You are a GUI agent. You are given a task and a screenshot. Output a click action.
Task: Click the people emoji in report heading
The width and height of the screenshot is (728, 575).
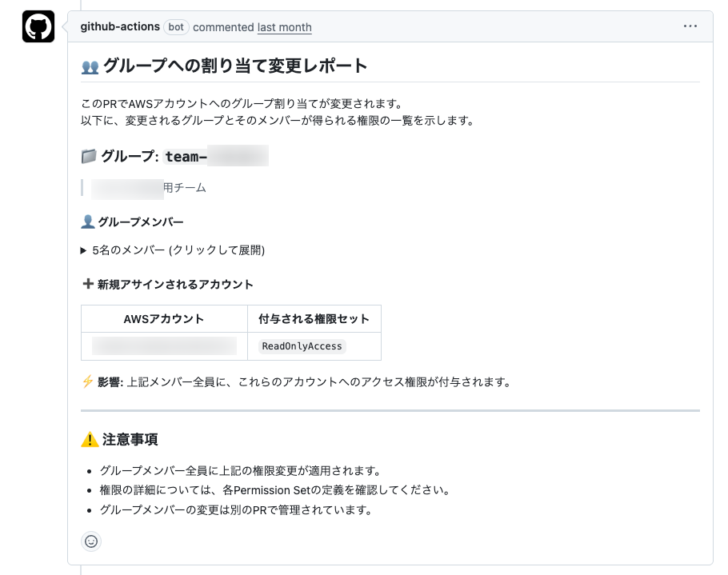90,66
